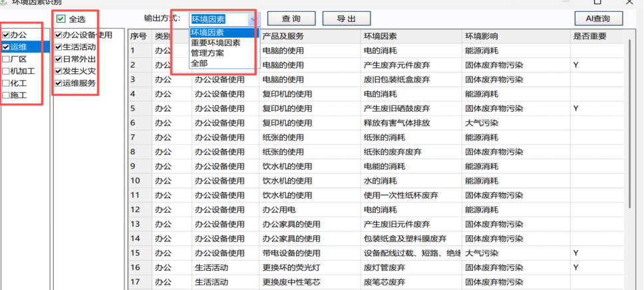
Task: Toggle the 运维 category checkbox
Action: point(6,47)
